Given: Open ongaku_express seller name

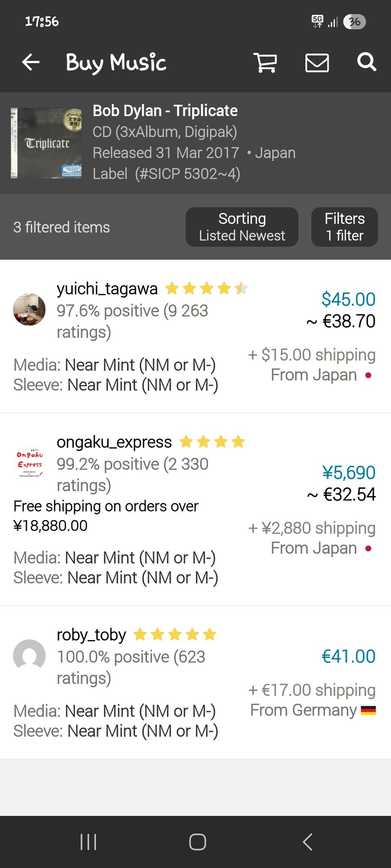Looking at the screenshot, I should tap(114, 442).
